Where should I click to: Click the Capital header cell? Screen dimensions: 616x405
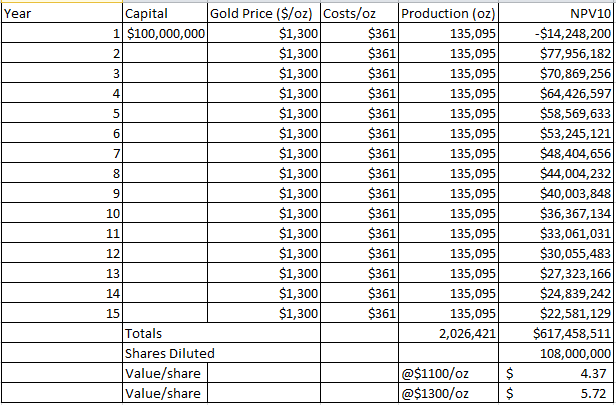coord(164,14)
